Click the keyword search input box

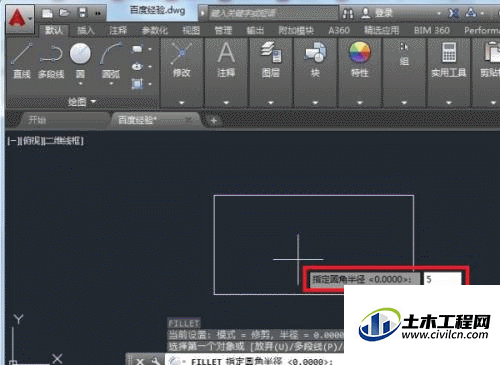pyautogui.click(x=273, y=13)
